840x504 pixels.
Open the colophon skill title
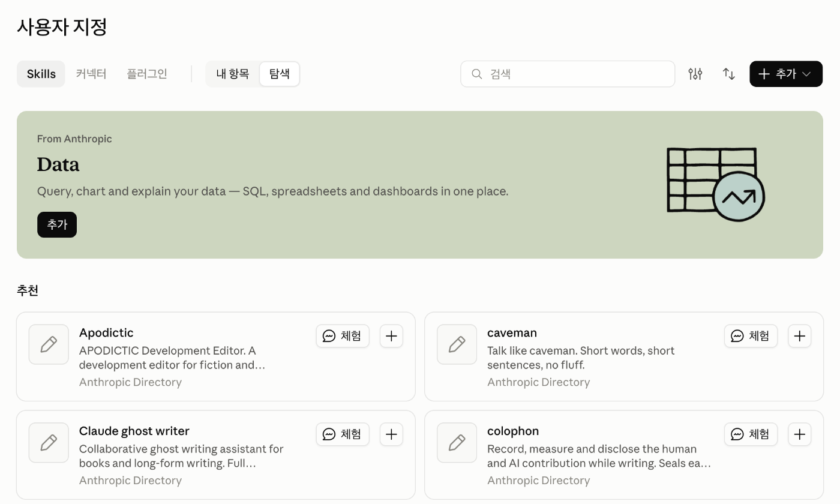pos(513,431)
